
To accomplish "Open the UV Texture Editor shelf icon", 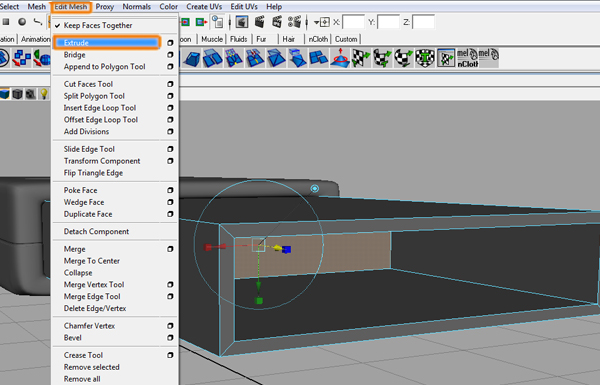I will coord(446,59).
